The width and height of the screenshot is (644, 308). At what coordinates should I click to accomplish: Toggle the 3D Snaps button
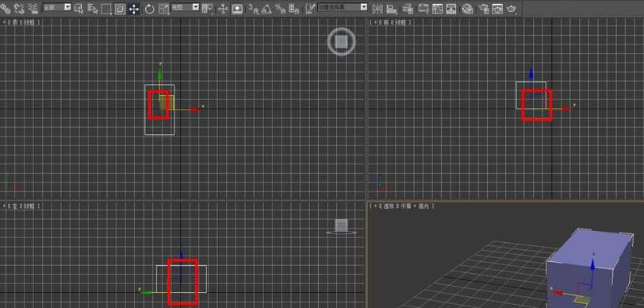(253, 9)
